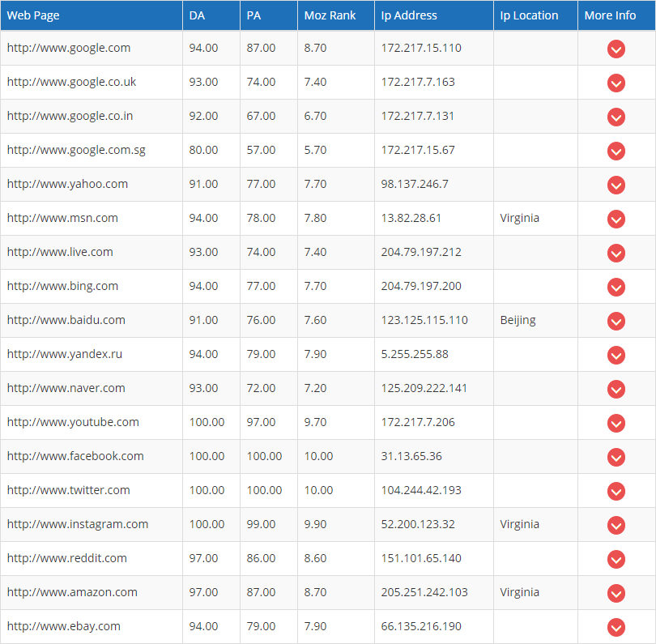Click PA value 97.00 for youtube.com
This screenshot has height=644, width=656.
point(261,422)
